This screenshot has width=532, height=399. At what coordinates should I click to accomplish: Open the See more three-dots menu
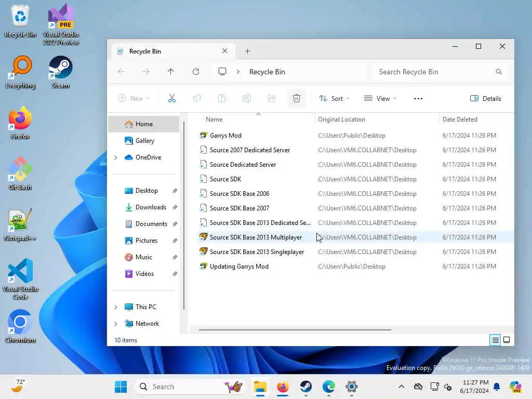click(418, 98)
